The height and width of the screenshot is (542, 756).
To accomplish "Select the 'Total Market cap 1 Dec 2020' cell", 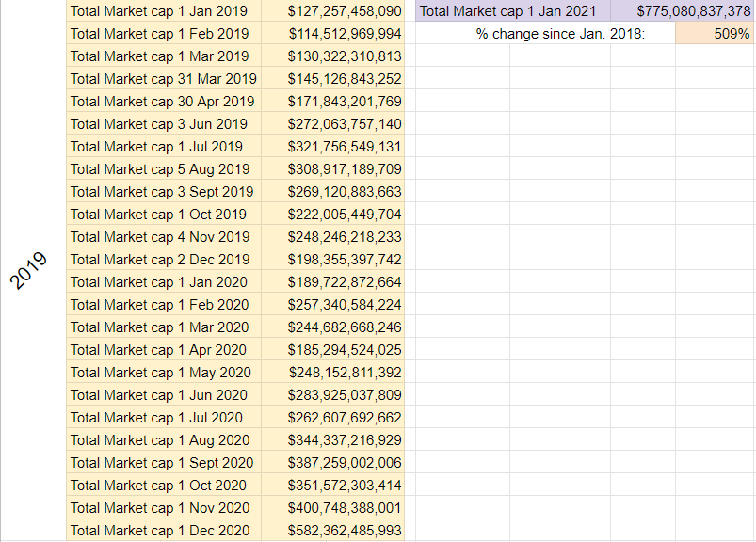I will tap(164, 530).
